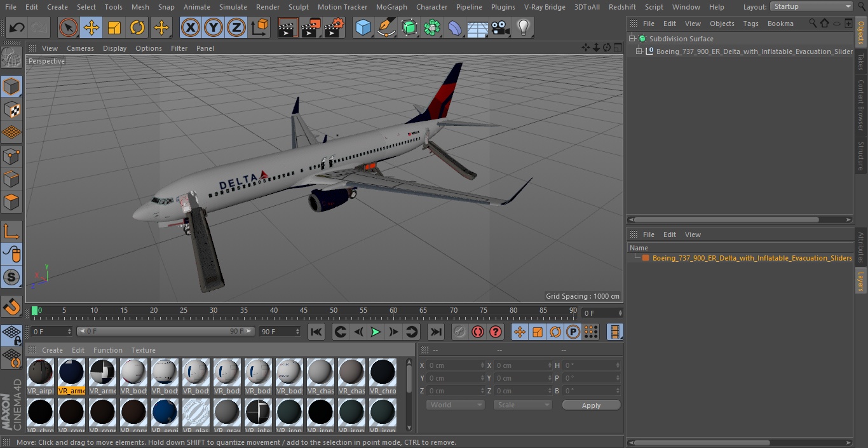Activate the Move tool in the top toolbar
The image size is (868, 448).
coord(92,27)
